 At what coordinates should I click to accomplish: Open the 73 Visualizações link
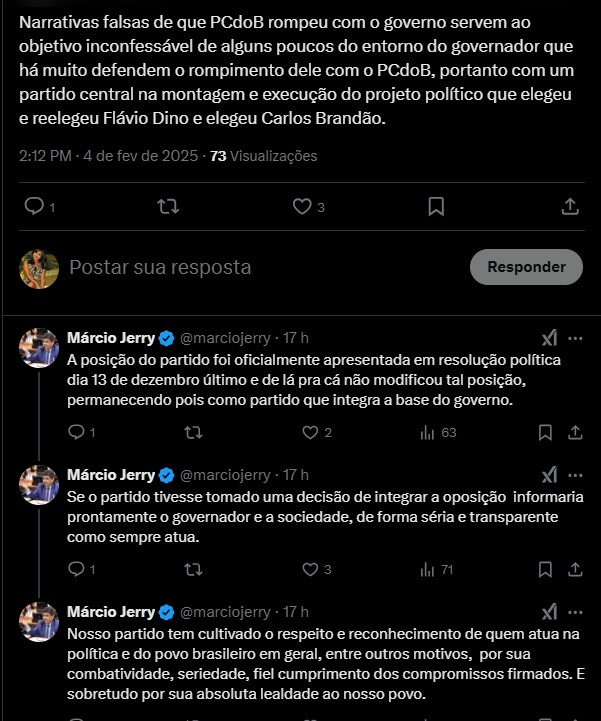click(263, 156)
